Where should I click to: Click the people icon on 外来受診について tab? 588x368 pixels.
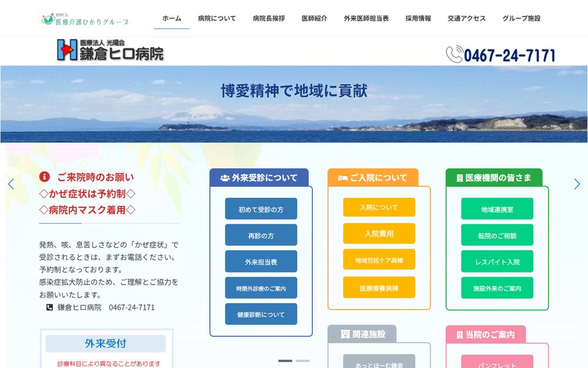point(225,178)
